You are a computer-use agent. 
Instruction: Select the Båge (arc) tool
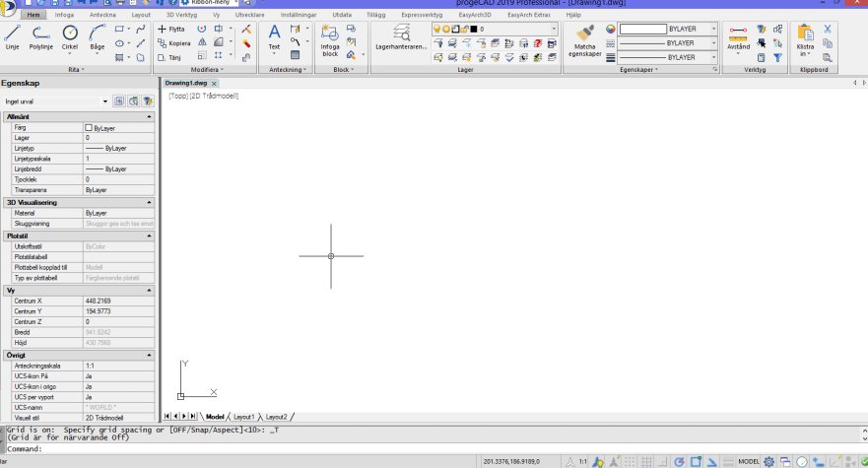[x=98, y=37]
